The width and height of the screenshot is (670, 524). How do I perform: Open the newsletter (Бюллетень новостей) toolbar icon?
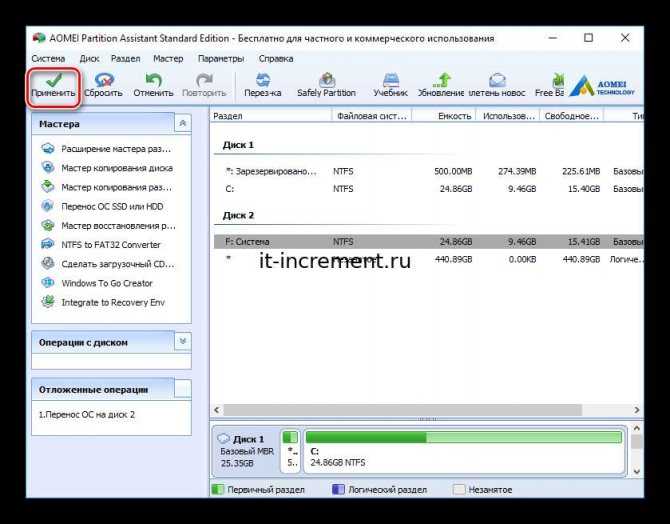[497, 80]
